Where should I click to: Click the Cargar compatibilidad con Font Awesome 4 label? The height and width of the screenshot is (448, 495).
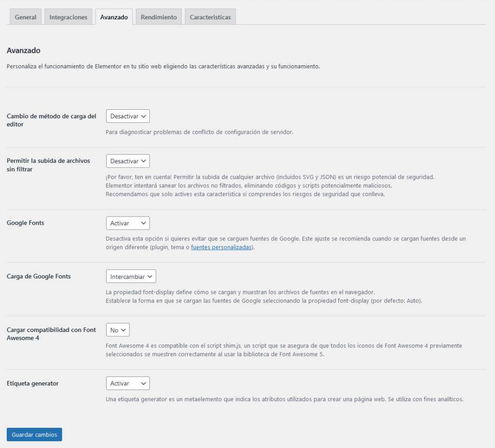click(51, 333)
